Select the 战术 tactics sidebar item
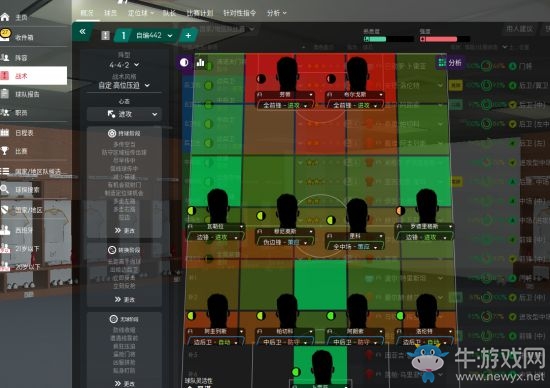550x388 pixels. (33, 75)
